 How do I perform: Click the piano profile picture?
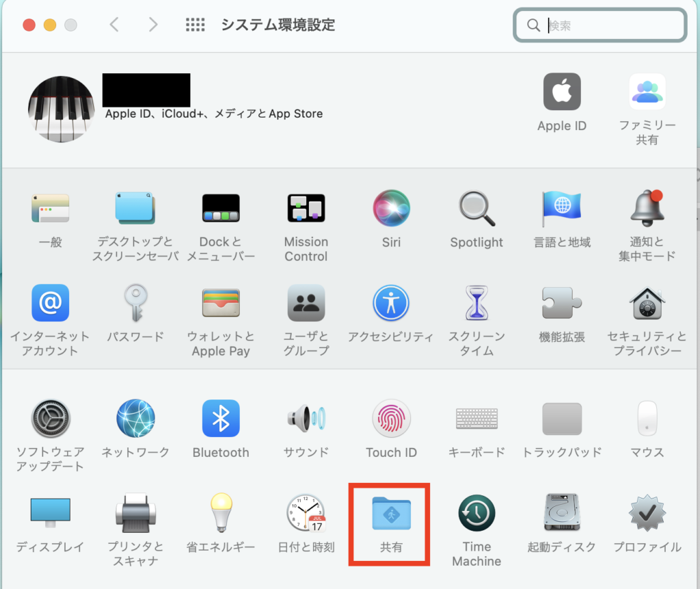click(61, 109)
